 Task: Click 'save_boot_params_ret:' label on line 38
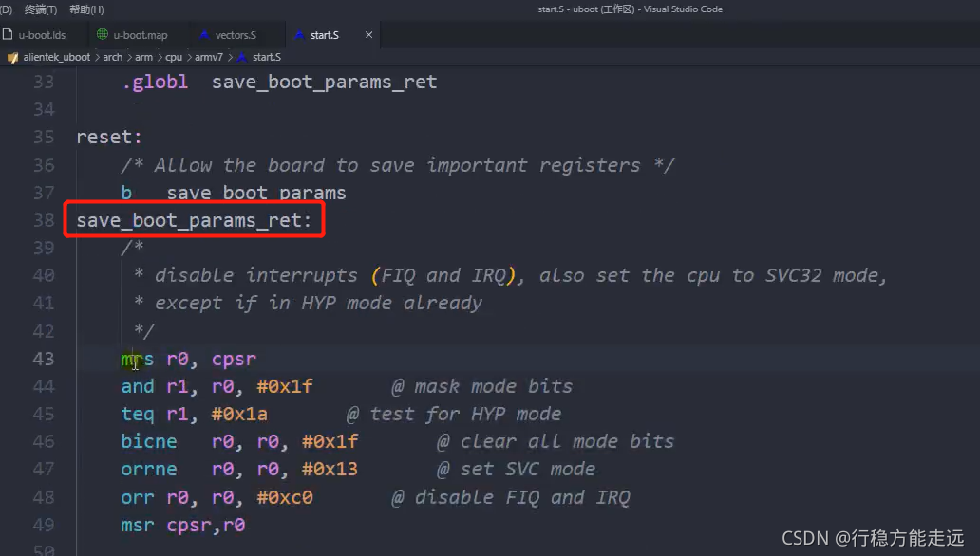[194, 220]
